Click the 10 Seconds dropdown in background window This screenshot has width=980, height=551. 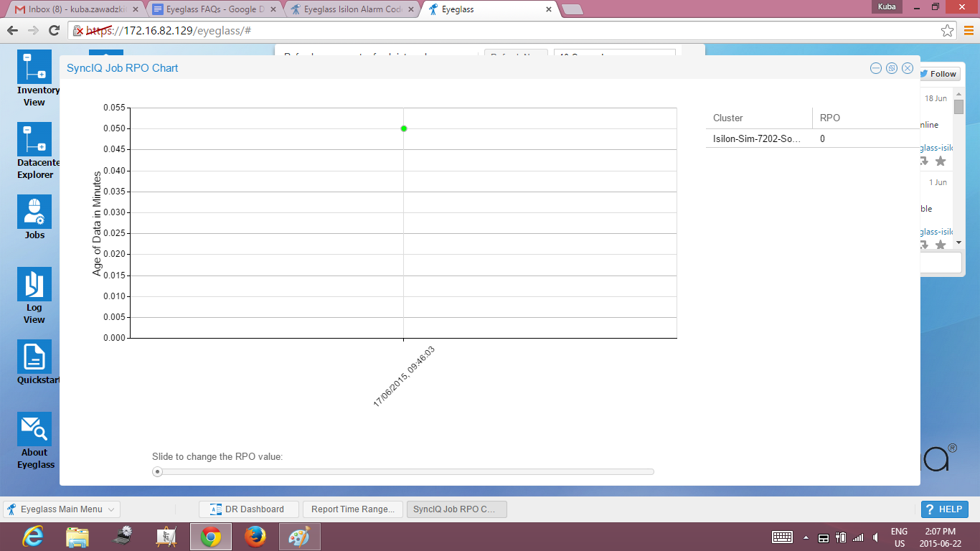614,52
